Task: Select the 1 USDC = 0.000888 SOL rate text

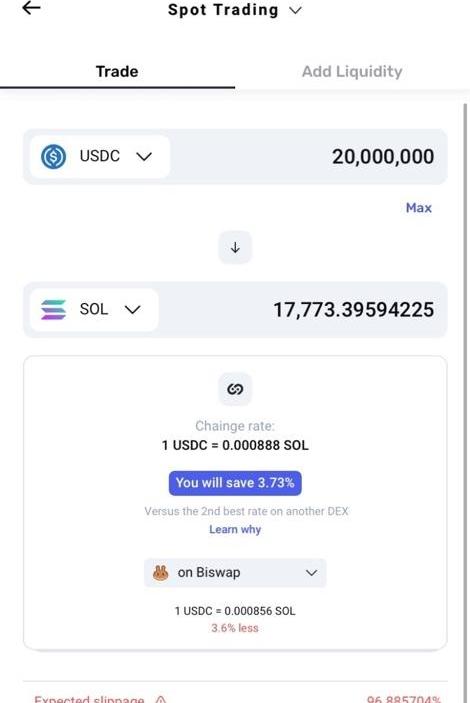Action: click(235, 445)
